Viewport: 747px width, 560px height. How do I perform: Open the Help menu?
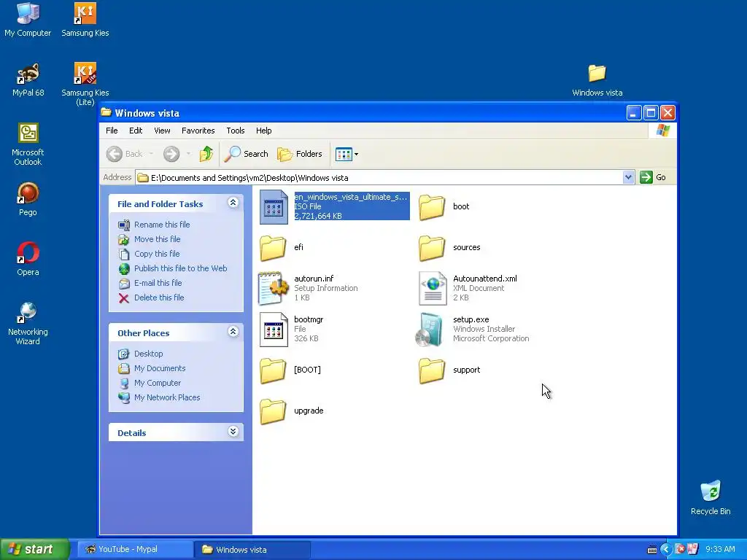pyautogui.click(x=263, y=131)
